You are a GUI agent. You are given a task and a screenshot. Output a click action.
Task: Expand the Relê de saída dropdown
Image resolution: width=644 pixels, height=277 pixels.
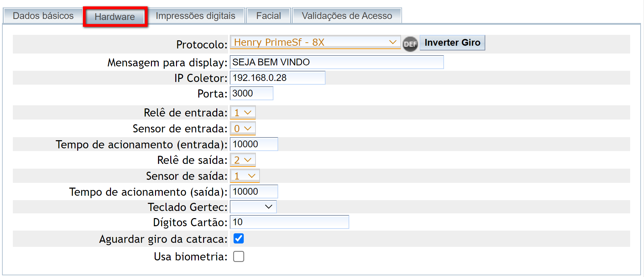pos(243,160)
